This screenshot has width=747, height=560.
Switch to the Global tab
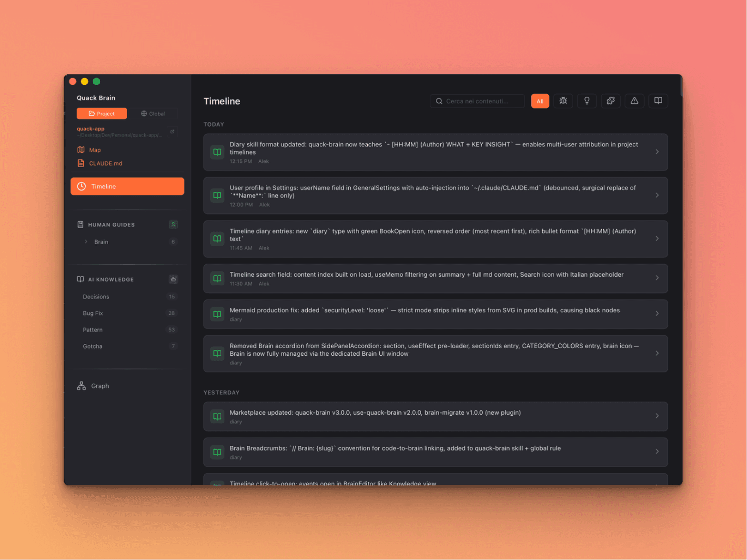pos(153,114)
